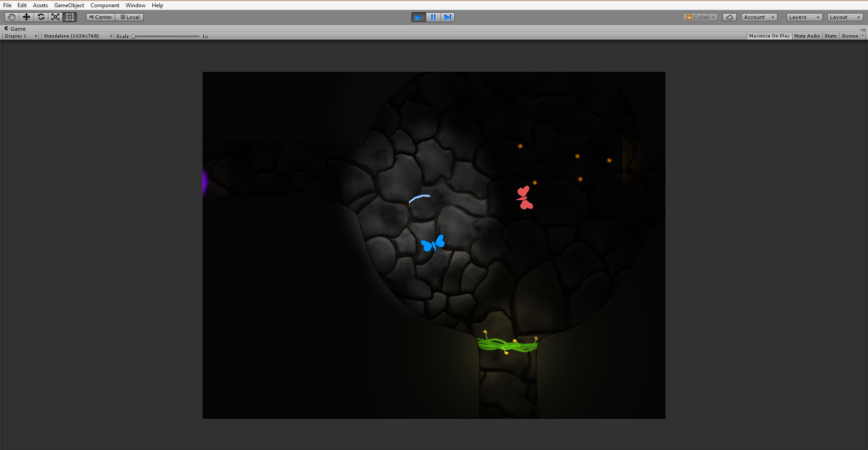Screen dimensions: 868x450
Task: Select the Hand tool
Action: coord(12,17)
